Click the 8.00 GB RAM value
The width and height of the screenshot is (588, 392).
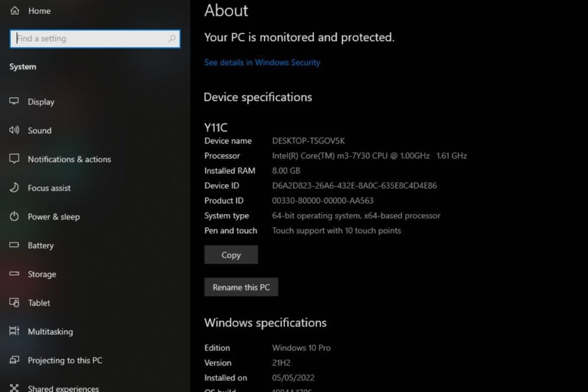tap(286, 170)
